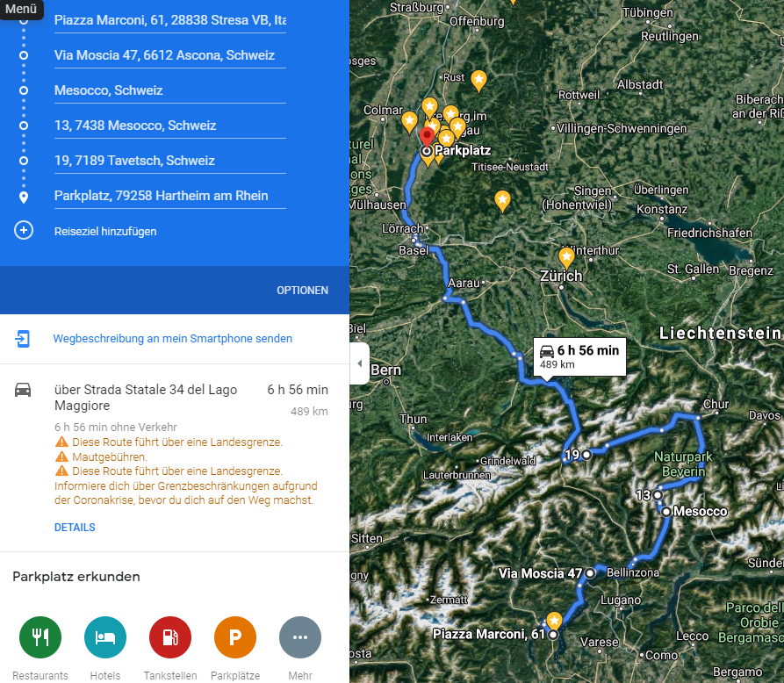Screen dimensions: 784x683
Task: Click the destination pin icon beside Parkplatz
Action: (24, 197)
